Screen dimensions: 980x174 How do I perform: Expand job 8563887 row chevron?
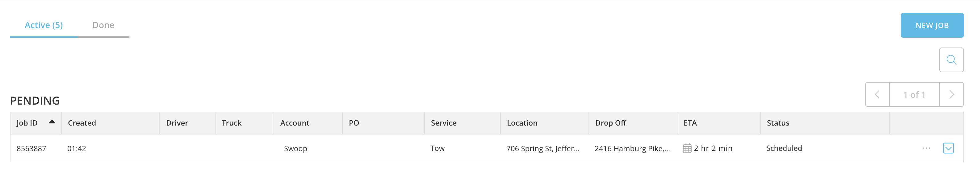pyautogui.click(x=948, y=148)
